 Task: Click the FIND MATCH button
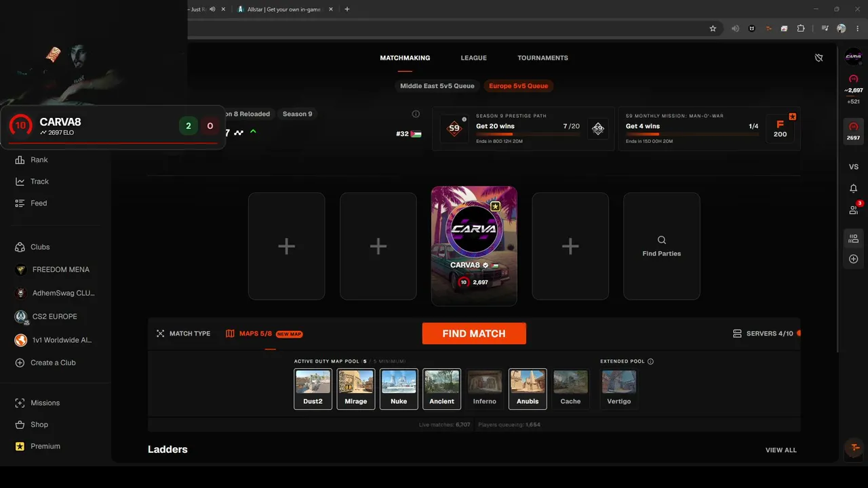click(474, 333)
